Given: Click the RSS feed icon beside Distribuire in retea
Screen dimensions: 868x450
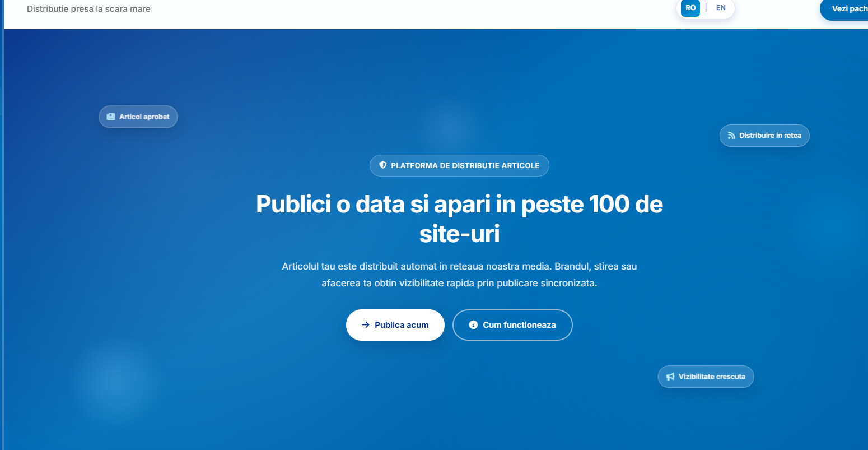Looking at the screenshot, I should pos(731,136).
